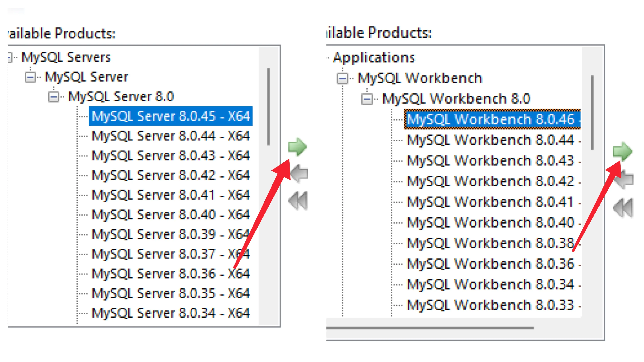644x362 pixels.
Task: Select the MySQL Servers root node
Action: [66, 57]
